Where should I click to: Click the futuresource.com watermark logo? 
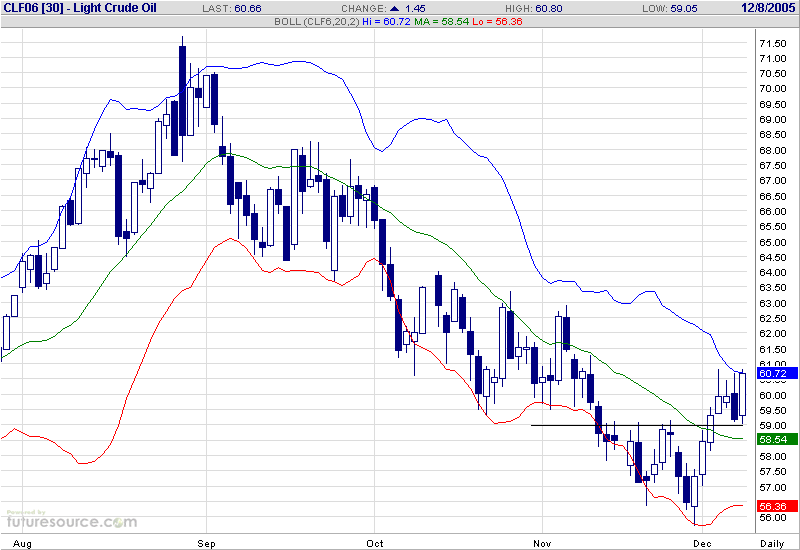pyautogui.click(x=70, y=520)
